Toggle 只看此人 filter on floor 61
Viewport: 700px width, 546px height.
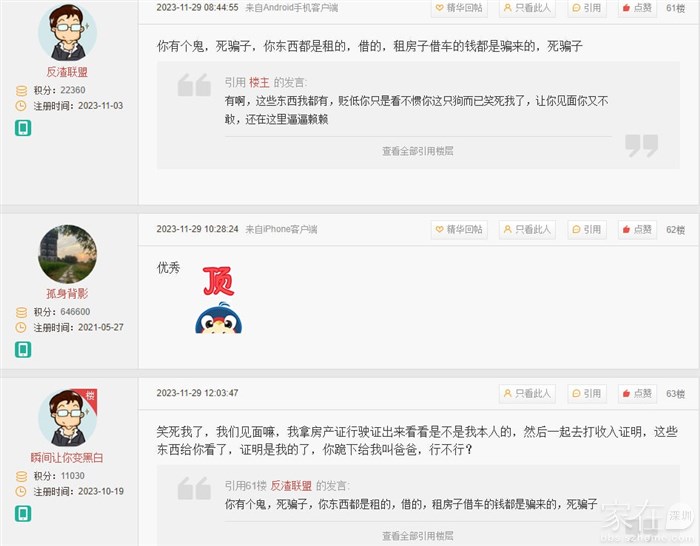click(x=527, y=8)
